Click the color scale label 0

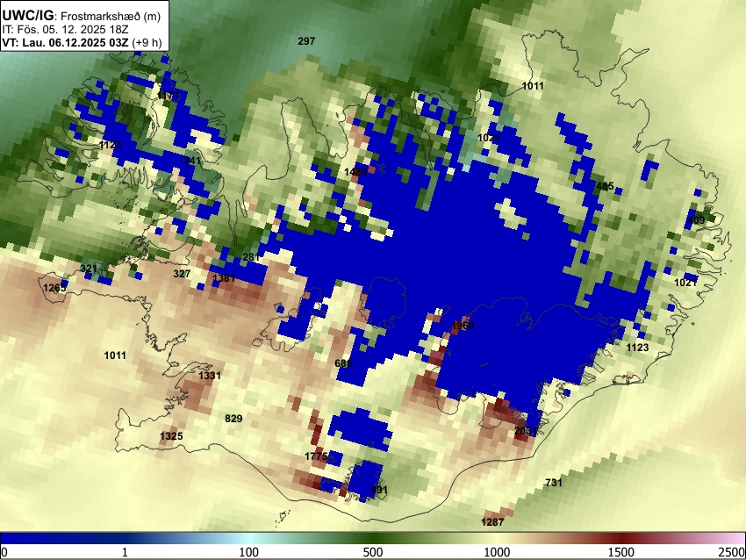click(x=4, y=552)
